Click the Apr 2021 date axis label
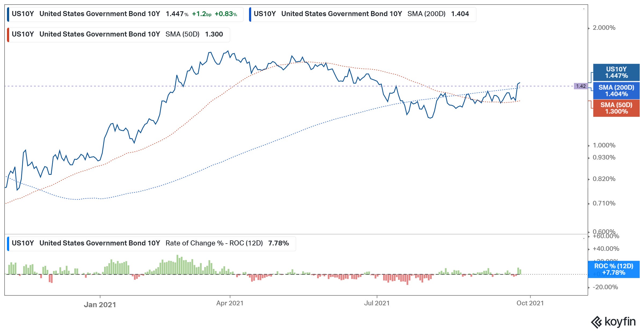Screen dimensions: 644x333 [230, 303]
